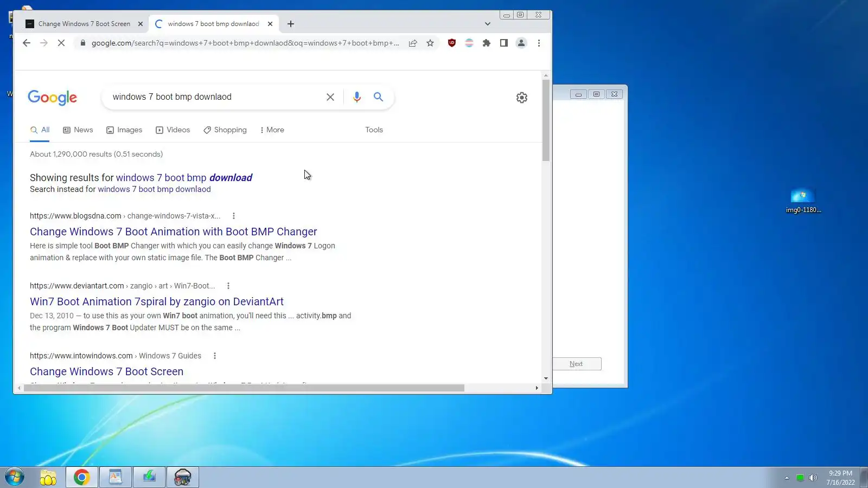Open options for intowindows.com result

point(215,356)
